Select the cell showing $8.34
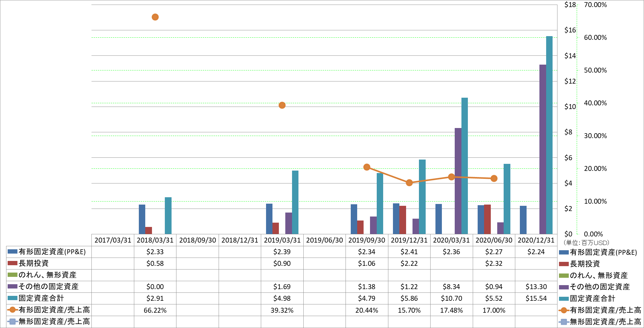 click(x=451, y=287)
